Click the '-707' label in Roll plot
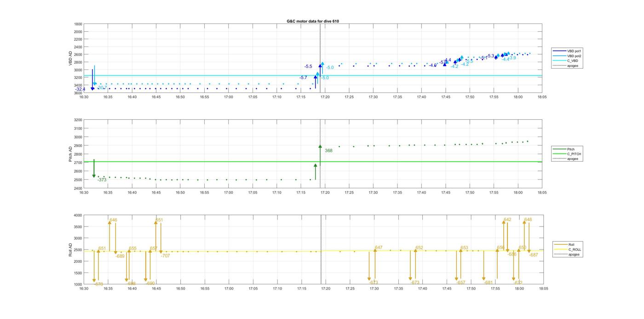This screenshot has width=644, height=319. tap(165, 255)
